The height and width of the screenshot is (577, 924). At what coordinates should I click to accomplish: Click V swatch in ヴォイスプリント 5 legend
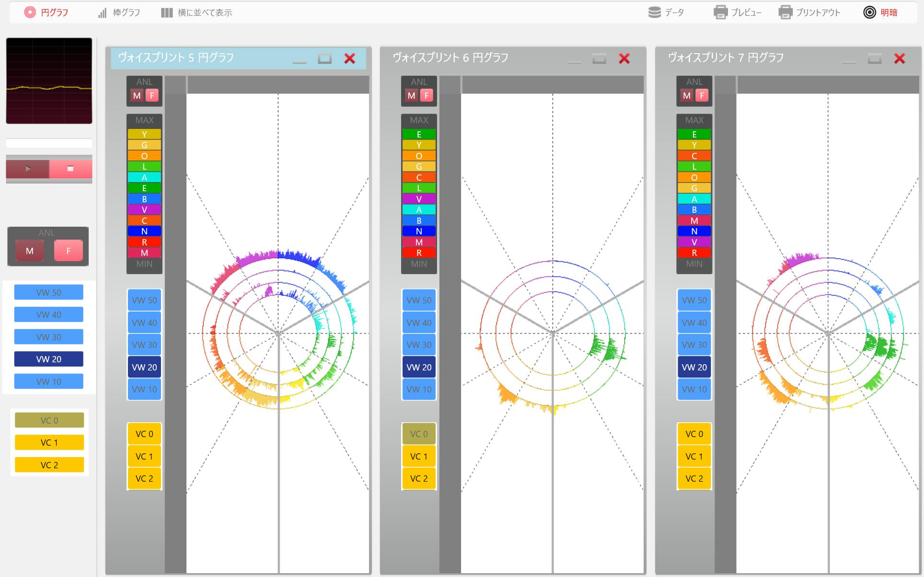[144, 209]
